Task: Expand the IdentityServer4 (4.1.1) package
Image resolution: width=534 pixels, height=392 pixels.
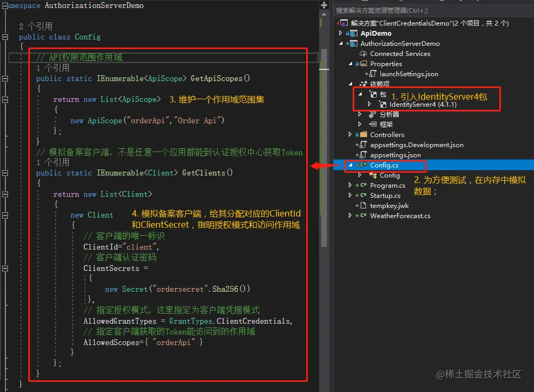Action: click(370, 104)
